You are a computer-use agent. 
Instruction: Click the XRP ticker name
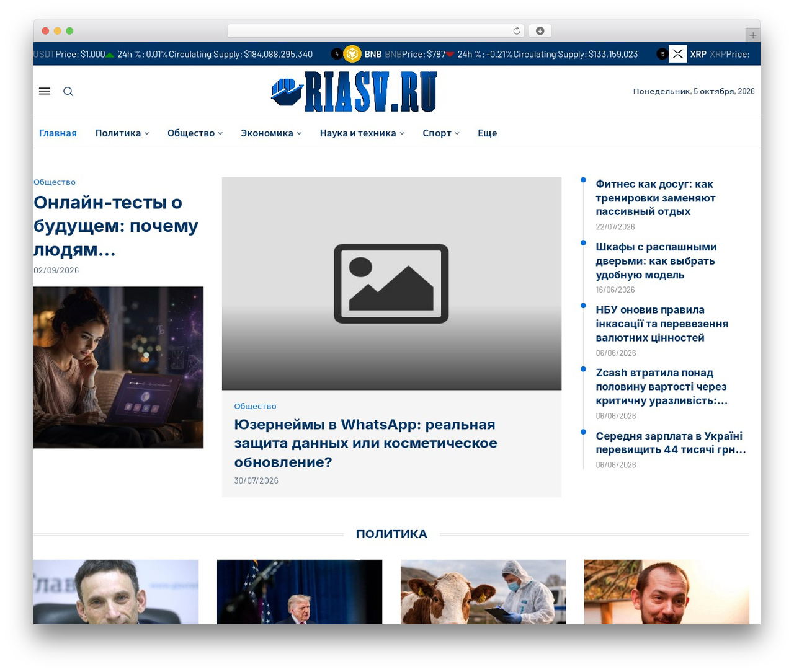click(x=698, y=55)
